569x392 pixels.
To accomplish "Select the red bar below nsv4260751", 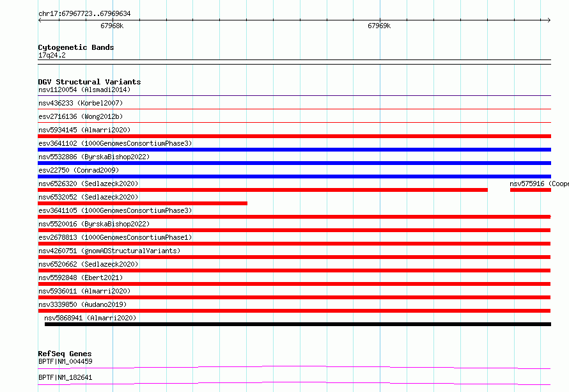I will 294,257.
